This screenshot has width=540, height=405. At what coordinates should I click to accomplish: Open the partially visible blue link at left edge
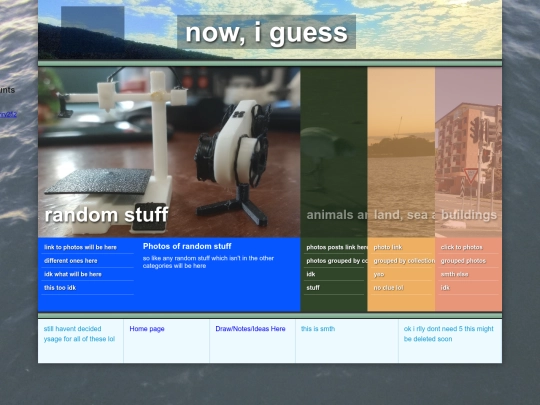pos(8,114)
